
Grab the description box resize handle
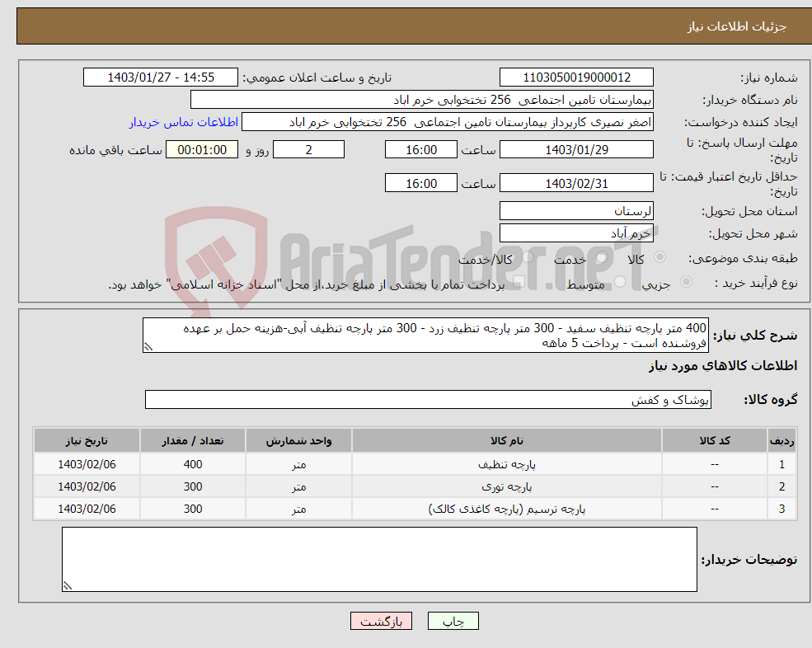click(x=148, y=347)
